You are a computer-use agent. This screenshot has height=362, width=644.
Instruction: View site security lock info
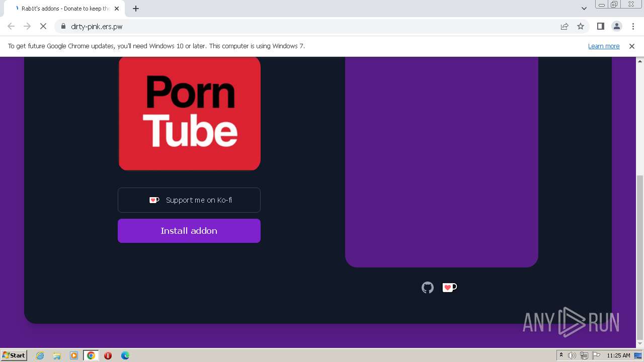point(63,27)
